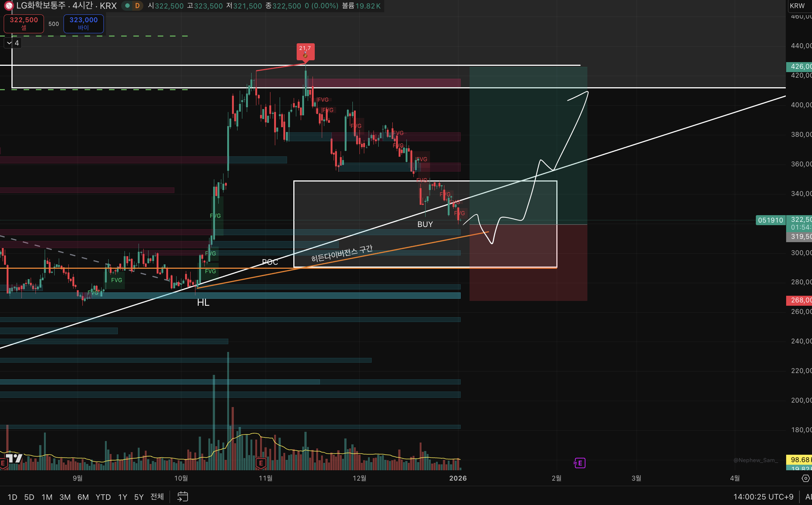The height and width of the screenshot is (505, 812).
Task: Collapse the indicator legend chevron showing 4
Action: coord(9,43)
